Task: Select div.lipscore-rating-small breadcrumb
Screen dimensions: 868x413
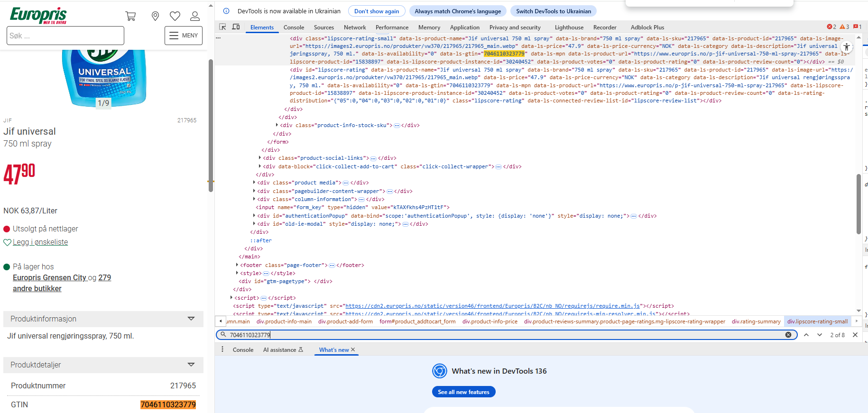Action: 817,321
